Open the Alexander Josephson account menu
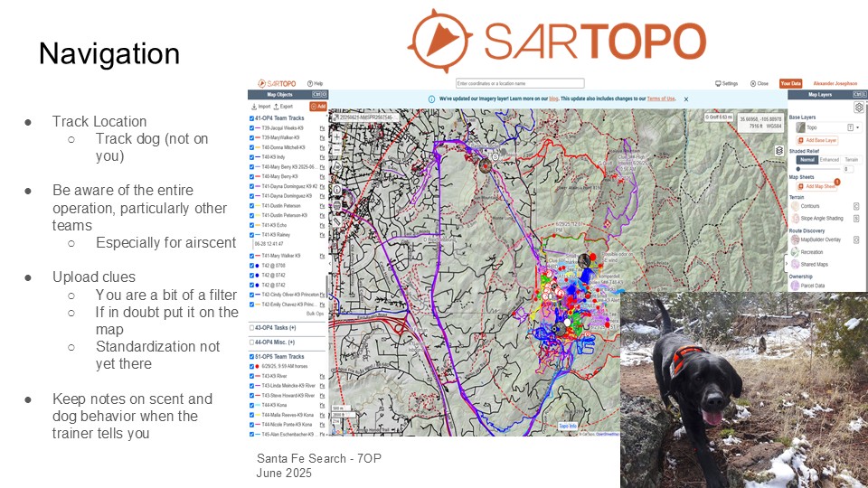Image resolution: width=868 pixels, height=488 pixels. (x=835, y=83)
